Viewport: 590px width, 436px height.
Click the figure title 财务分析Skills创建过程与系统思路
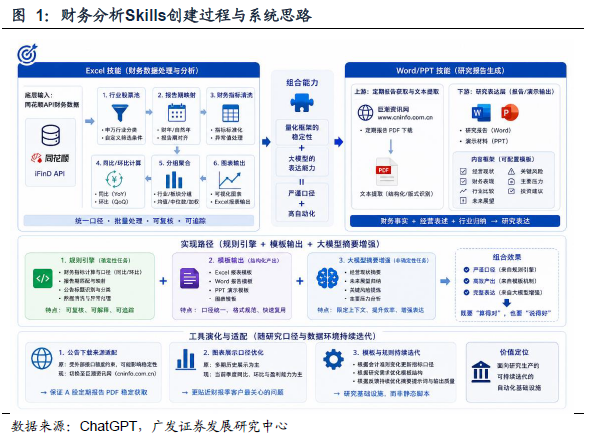point(186,15)
